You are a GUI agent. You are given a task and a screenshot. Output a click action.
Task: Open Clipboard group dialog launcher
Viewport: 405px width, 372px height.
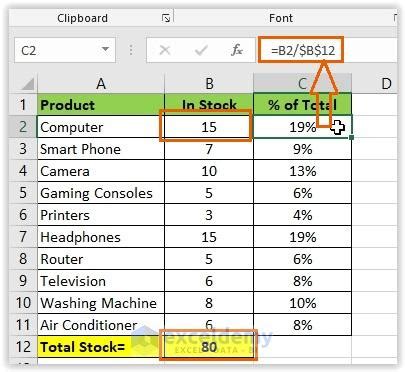166,18
